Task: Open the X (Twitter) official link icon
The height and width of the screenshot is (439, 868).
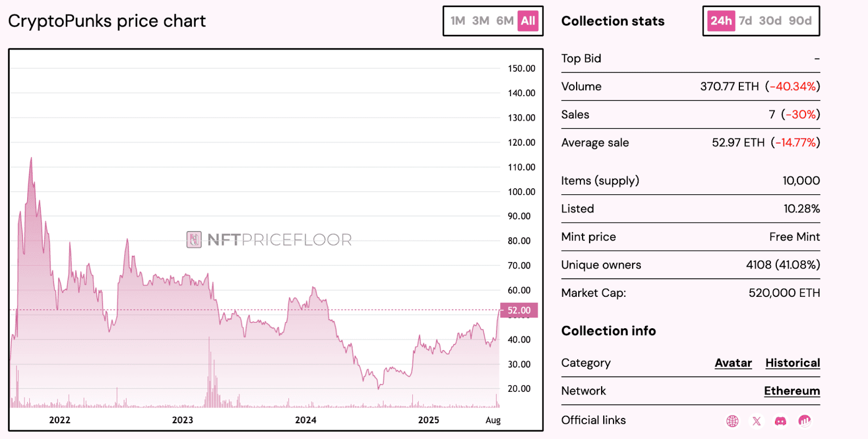Action: 757,421
